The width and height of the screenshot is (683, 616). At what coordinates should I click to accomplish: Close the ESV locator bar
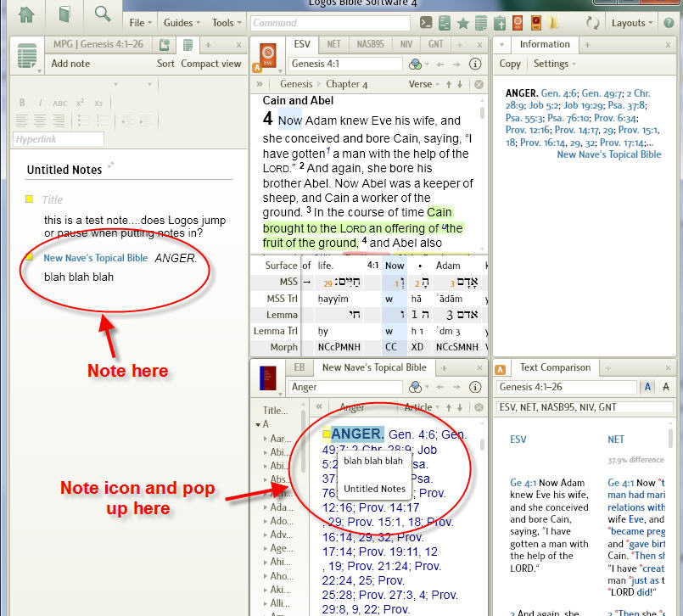479,85
